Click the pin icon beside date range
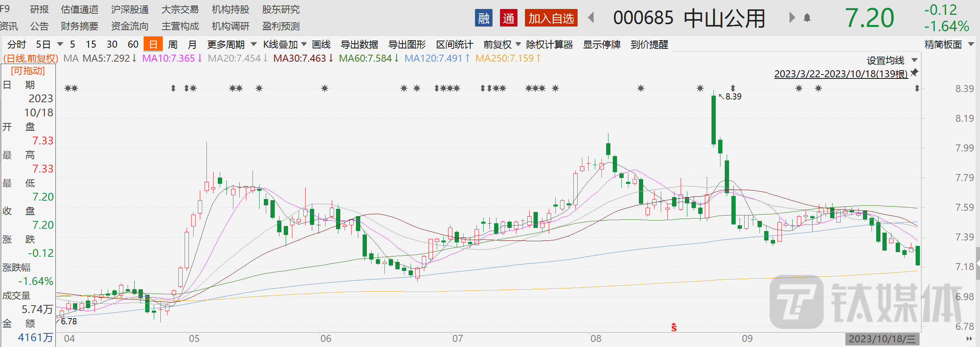Image resolution: width=980 pixels, height=347 pixels. coord(914,73)
